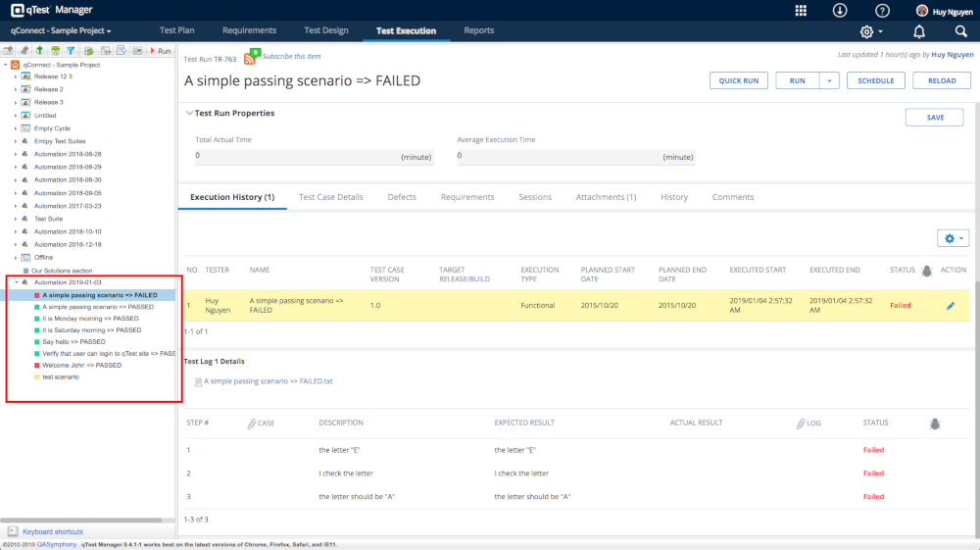Collapse the Test Run Properties section
Image resolution: width=980 pixels, height=550 pixels.
(189, 114)
